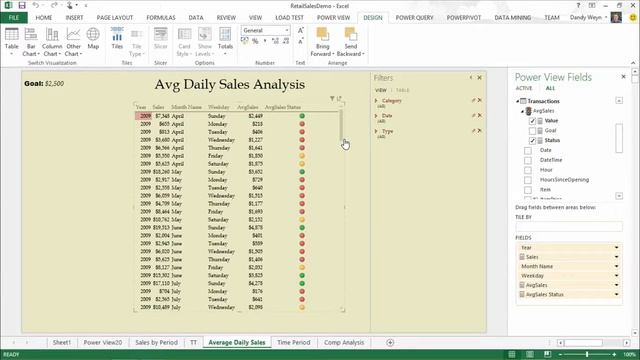Check the Date field checkbox
This screenshot has height=360, width=640.
pyautogui.click(x=528, y=151)
